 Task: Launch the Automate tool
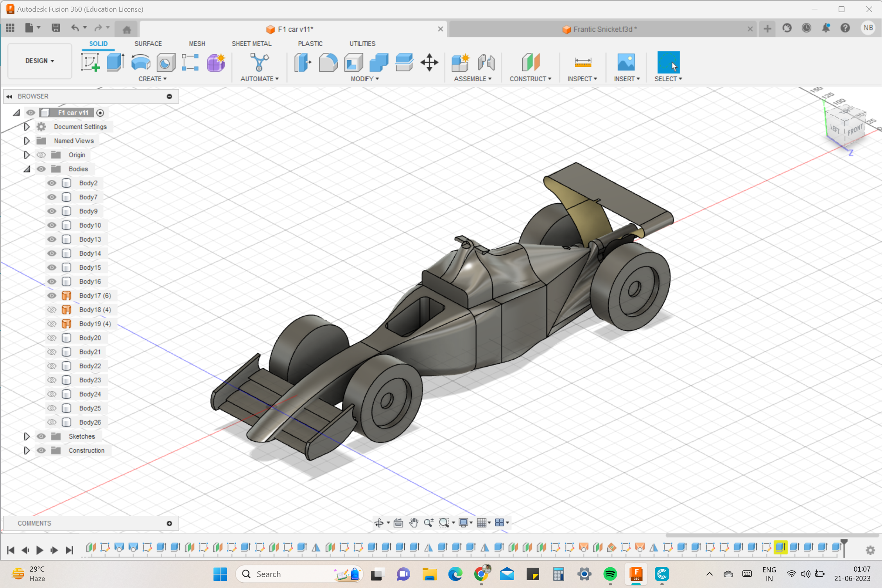[259, 62]
